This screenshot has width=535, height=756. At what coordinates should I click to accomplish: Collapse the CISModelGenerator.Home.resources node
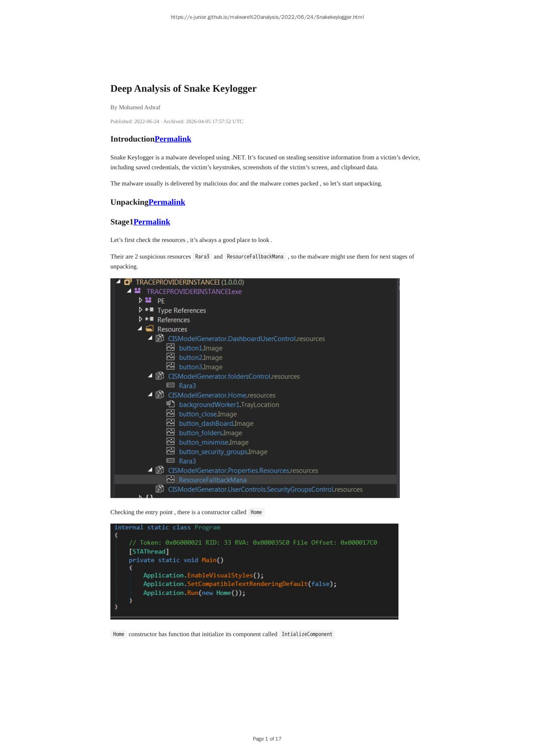coord(150,395)
